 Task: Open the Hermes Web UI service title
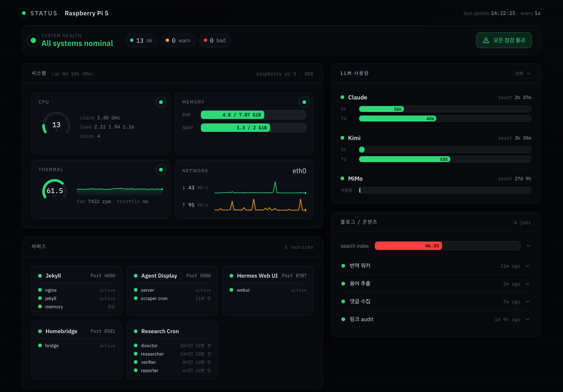click(257, 276)
